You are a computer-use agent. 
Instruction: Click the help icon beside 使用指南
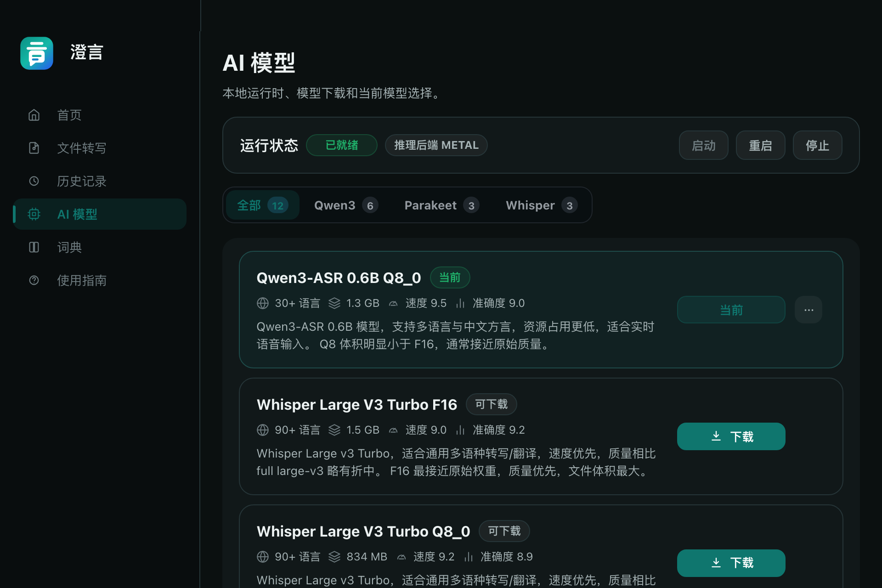tap(34, 280)
